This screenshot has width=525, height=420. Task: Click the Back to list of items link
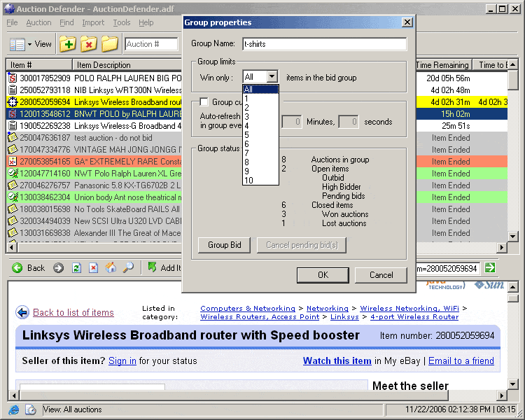coord(73,312)
